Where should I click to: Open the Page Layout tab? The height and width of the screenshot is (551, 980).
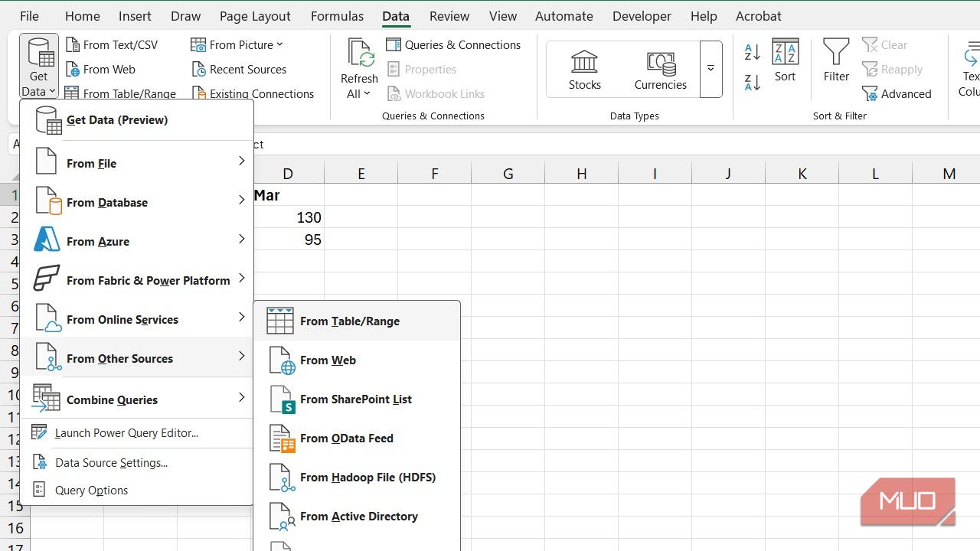click(255, 16)
